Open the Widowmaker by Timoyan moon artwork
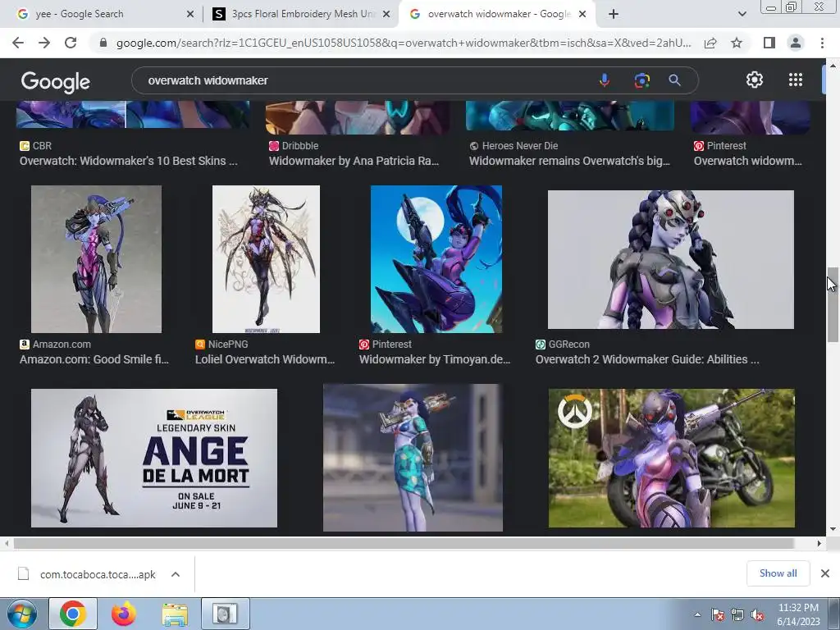The width and height of the screenshot is (840, 630). click(436, 258)
